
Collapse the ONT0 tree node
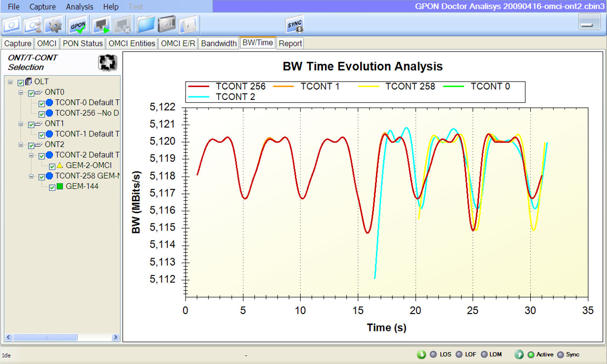tap(21, 92)
